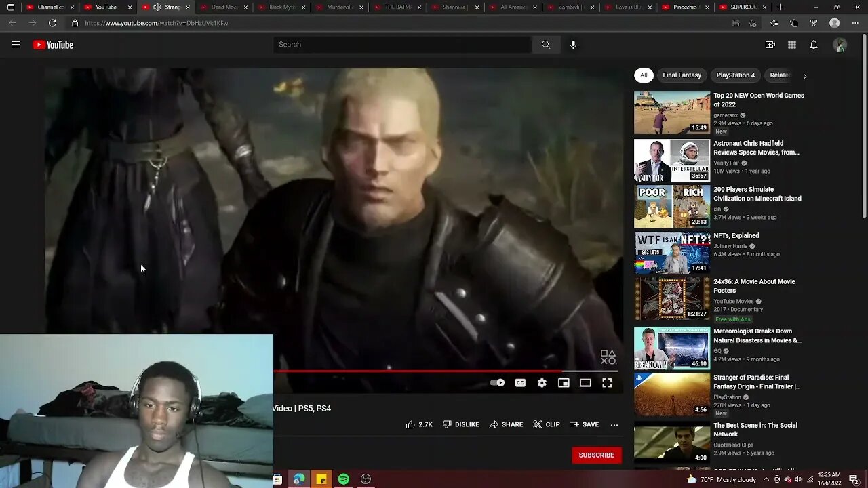
Task: Select the Related filter chip
Action: coord(780,75)
